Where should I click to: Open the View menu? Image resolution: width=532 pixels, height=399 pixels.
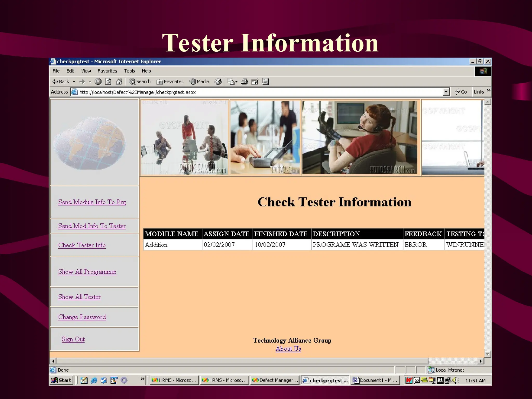tap(86, 71)
